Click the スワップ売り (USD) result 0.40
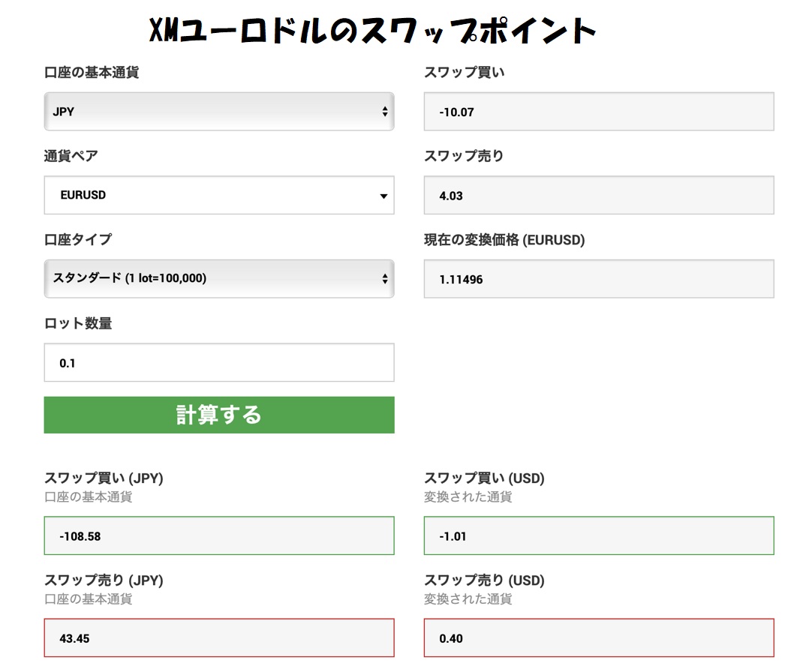This screenshot has height=672, width=794. [x=599, y=637]
